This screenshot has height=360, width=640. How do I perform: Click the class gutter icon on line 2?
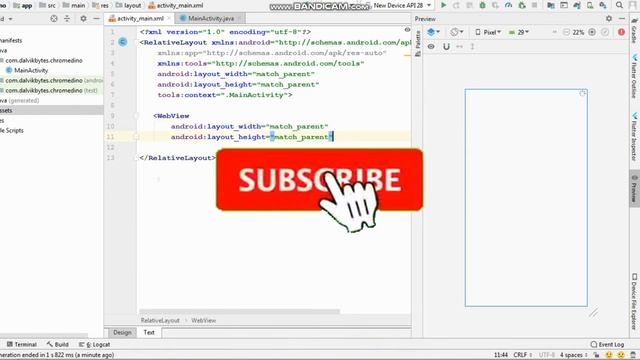(122, 42)
